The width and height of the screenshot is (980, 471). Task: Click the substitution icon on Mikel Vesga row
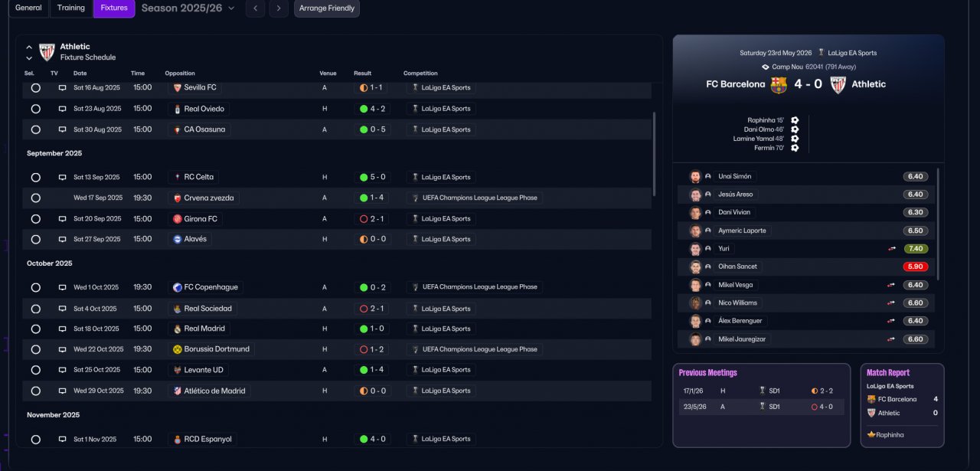[891, 285]
